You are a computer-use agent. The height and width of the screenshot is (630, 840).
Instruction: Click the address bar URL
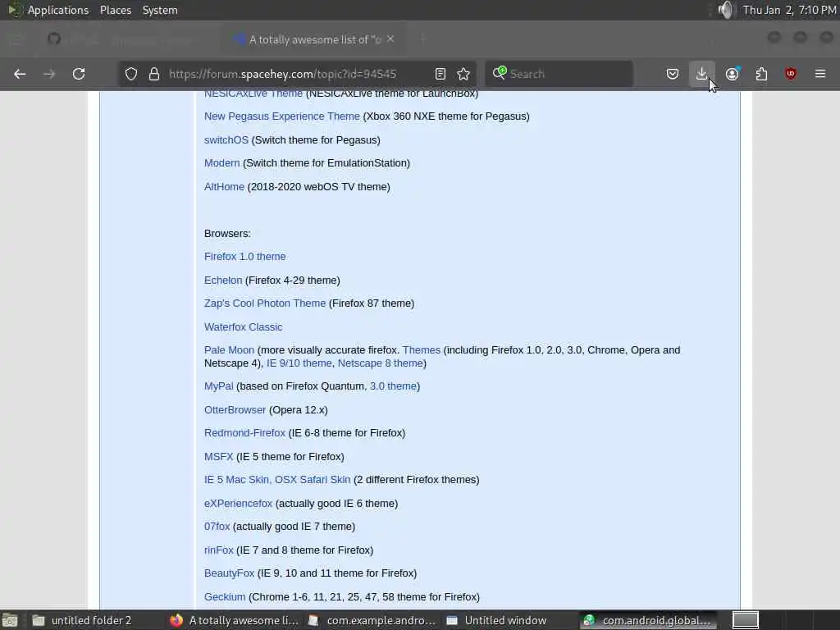(283, 74)
